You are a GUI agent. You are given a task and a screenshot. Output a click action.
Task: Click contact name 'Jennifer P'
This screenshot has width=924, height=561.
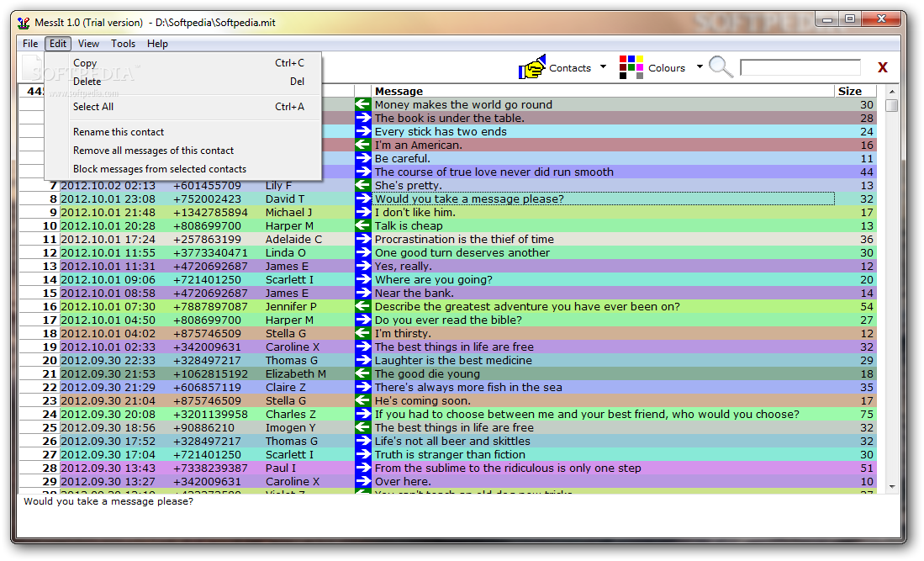coord(291,306)
